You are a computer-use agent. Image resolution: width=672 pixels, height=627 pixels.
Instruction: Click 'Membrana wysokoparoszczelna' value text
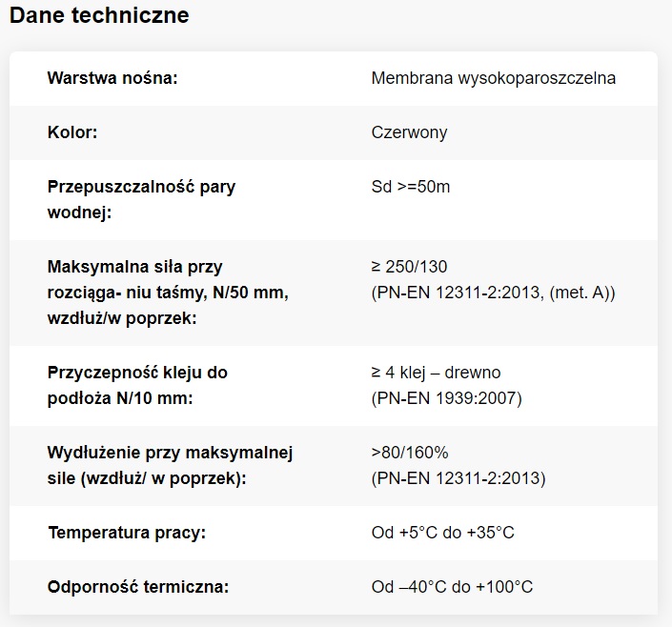click(x=494, y=78)
